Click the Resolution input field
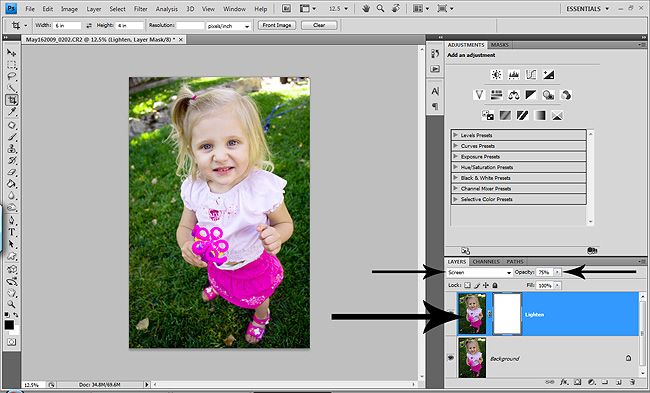Image resolution: width=650 pixels, height=393 pixels. pyautogui.click(x=190, y=26)
